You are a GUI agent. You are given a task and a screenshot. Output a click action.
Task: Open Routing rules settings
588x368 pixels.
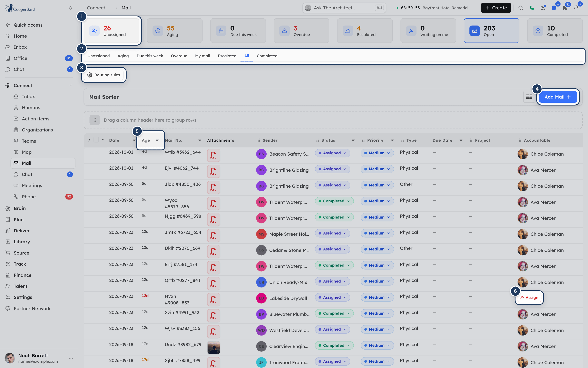[x=104, y=75]
